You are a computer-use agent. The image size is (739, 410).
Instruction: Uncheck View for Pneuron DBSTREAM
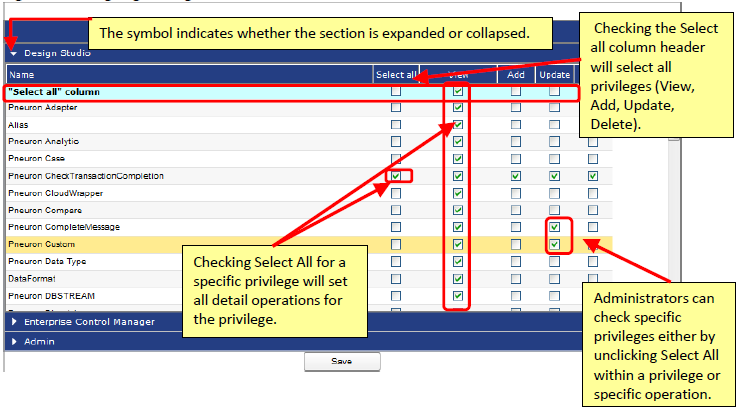(x=458, y=296)
